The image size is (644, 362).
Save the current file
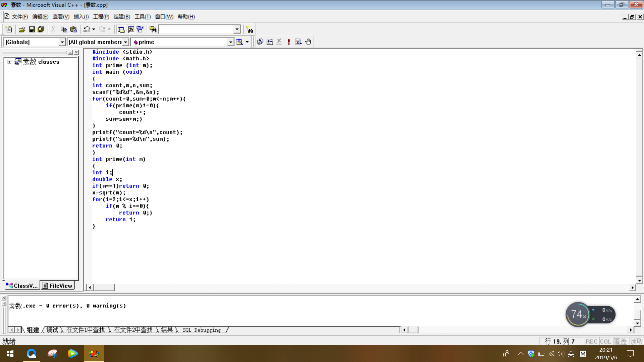[32, 29]
